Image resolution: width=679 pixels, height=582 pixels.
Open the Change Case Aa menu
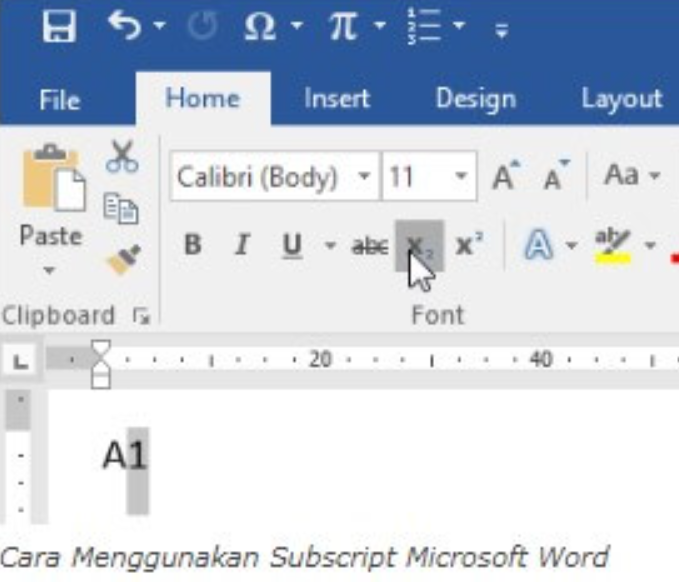coord(632,175)
